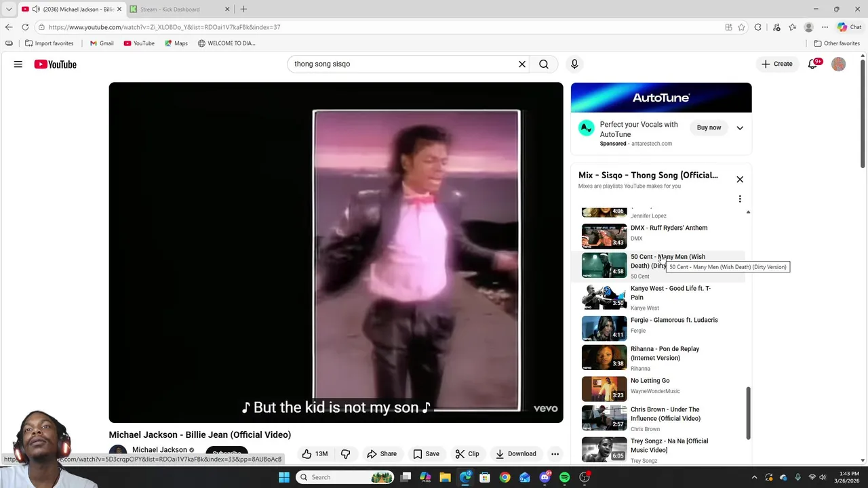Image resolution: width=868 pixels, height=488 pixels.
Task: Go to the YouTube home logo
Action: [x=56, y=64]
